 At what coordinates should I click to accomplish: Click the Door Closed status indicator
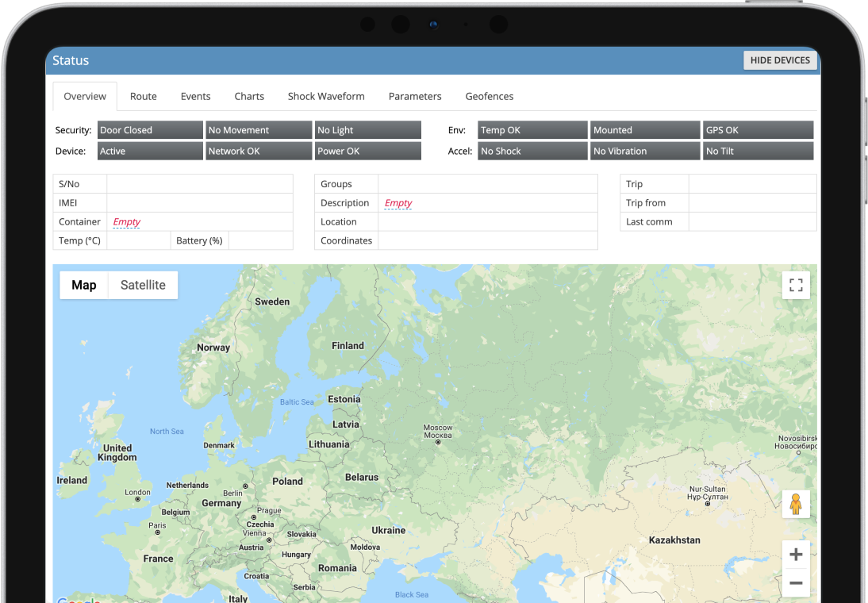click(x=150, y=130)
